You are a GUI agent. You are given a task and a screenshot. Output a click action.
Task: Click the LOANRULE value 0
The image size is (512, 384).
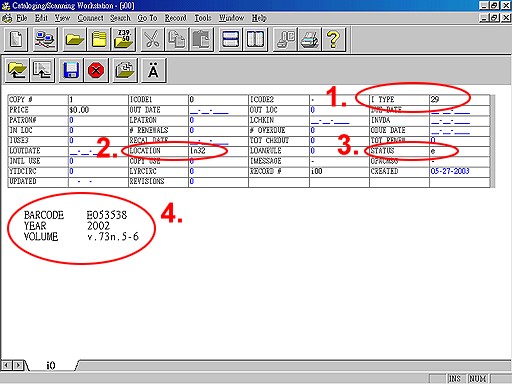click(313, 151)
